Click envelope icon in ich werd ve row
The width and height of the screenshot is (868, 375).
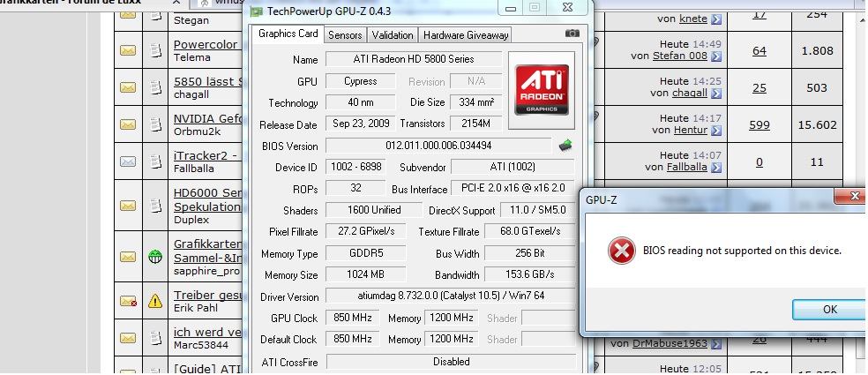click(x=128, y=338)
